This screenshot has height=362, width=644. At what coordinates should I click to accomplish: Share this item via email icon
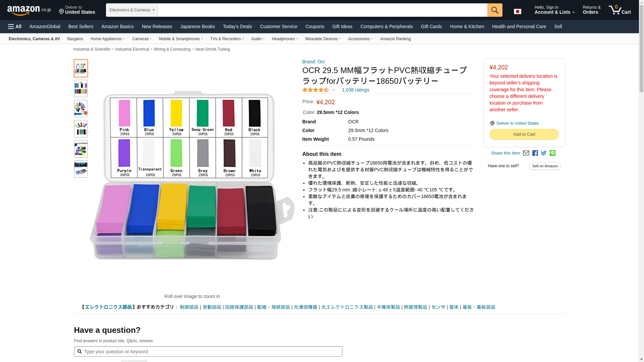coord(526,153)
